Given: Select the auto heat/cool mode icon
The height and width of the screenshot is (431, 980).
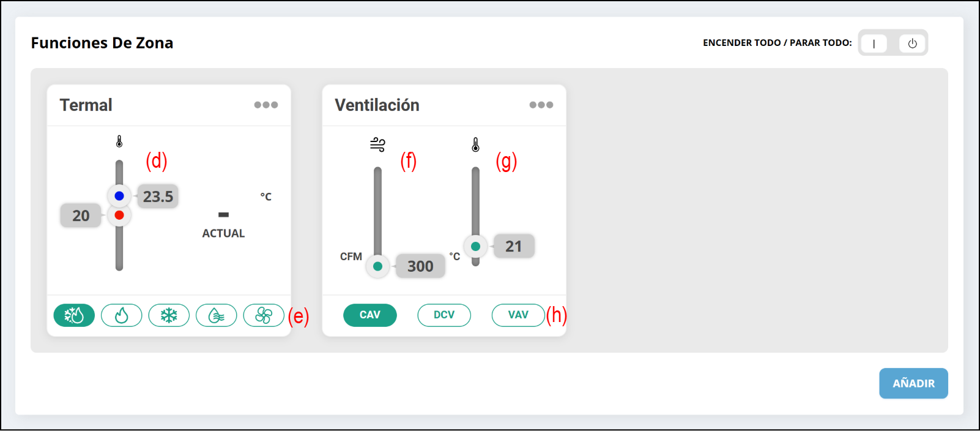Looking at the screenshot, I should tap(74, 315).
